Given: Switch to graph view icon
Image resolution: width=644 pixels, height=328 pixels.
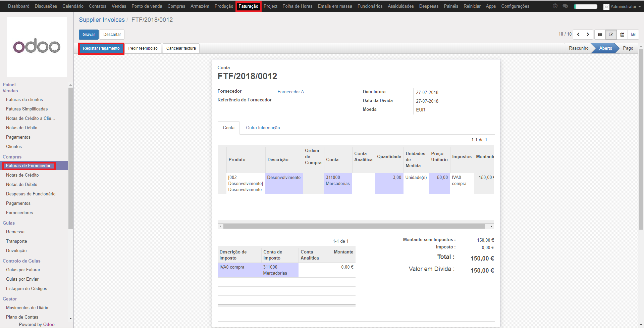Looking at the screenshot, I should (x=633, y=35).
